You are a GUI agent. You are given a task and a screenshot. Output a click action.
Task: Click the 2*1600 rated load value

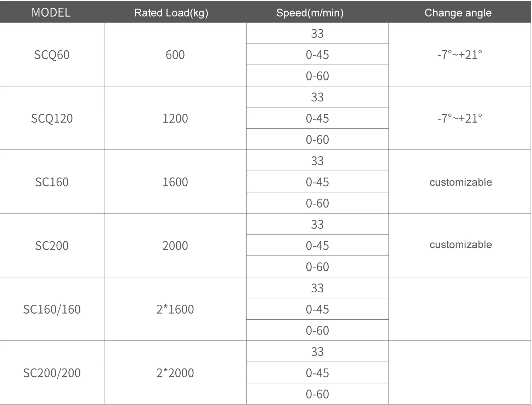[x=175, y=309]
